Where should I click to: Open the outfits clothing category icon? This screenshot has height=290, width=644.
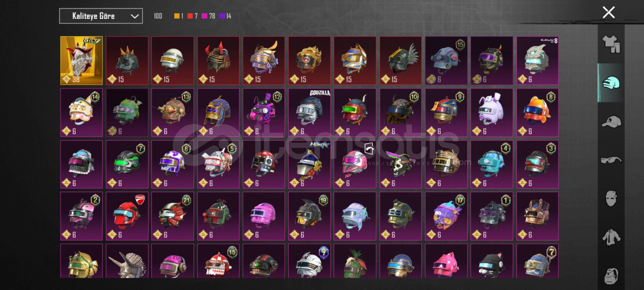pos(611,44)
